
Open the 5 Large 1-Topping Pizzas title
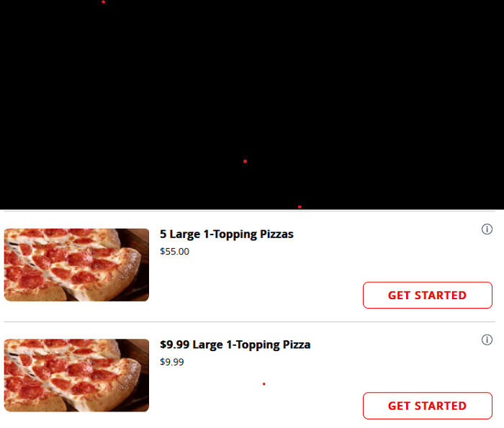(x=227, y=234)
